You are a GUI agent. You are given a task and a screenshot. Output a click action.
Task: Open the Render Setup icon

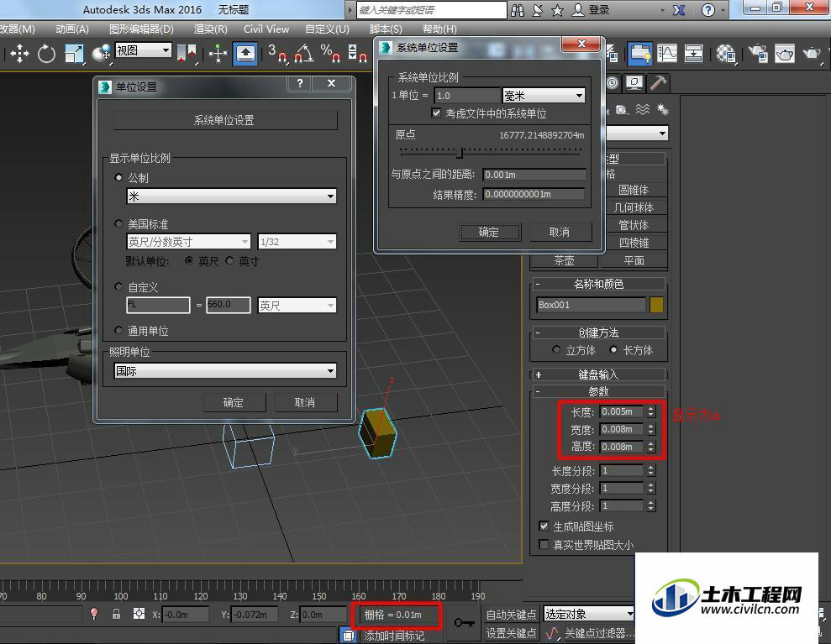(759, 54)
